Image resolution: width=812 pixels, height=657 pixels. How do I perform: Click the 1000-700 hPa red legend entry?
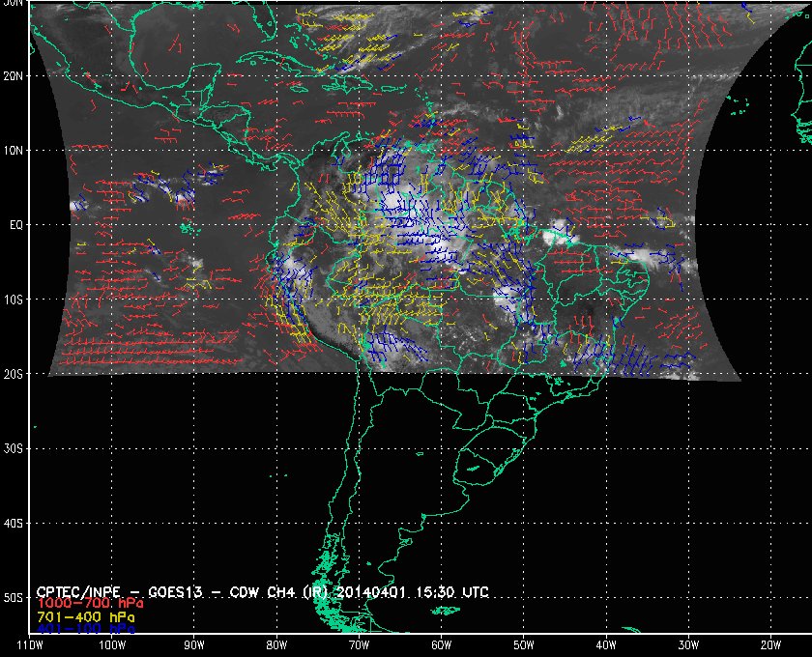pyautogui.click(x=90, y=603)
